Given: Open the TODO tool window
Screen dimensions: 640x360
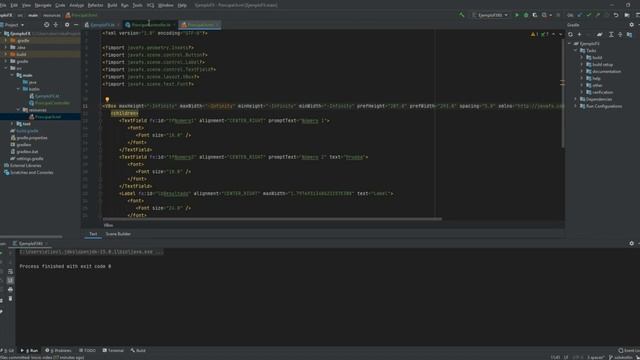Looking at the screenshot, I should pyautogui.click(x=87, y=350).
